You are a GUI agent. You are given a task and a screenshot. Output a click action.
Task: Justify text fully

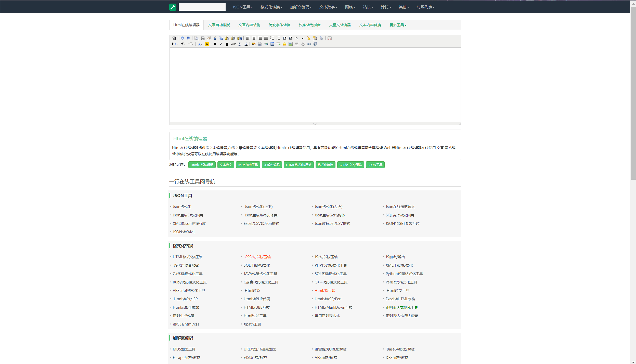(x=266, y=38)
